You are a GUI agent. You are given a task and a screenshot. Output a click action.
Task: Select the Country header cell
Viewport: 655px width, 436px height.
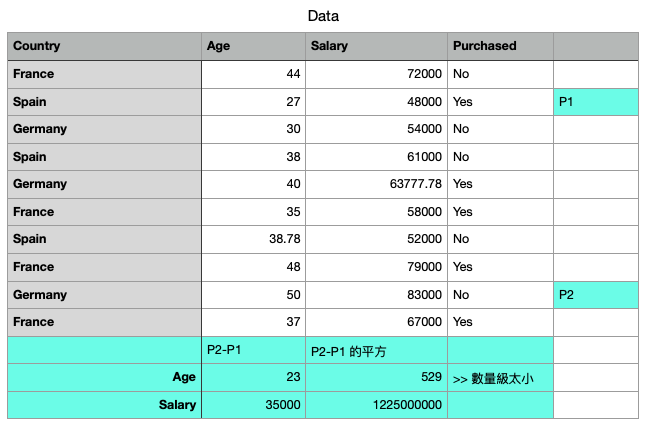(104, 46)
